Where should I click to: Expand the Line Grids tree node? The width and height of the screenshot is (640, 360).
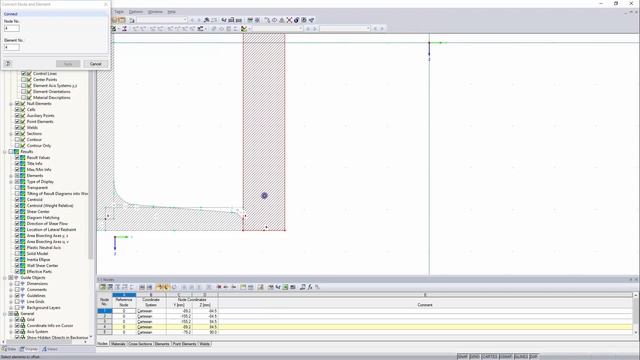[x=11, y=302]
